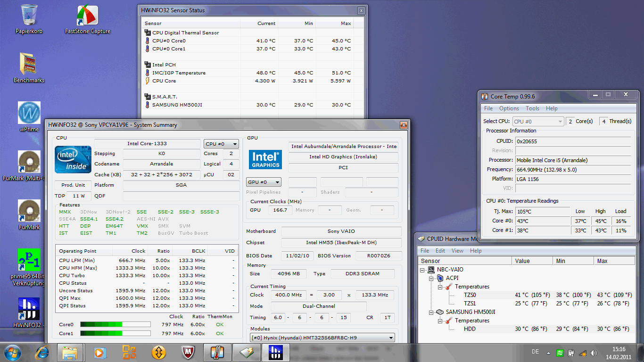The width and height of the screenshot is (644, 362).
Task: Click the Prod. Unit button
Action: [73, 185]
